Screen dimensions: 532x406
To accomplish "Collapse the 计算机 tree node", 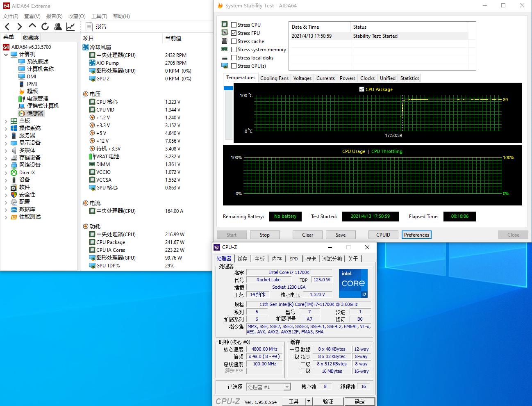I will pos(6,55).
